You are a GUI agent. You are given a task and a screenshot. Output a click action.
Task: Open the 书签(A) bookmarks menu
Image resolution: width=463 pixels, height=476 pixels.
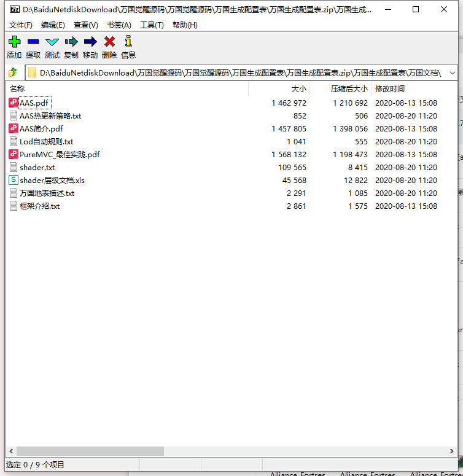click(119, 25)
